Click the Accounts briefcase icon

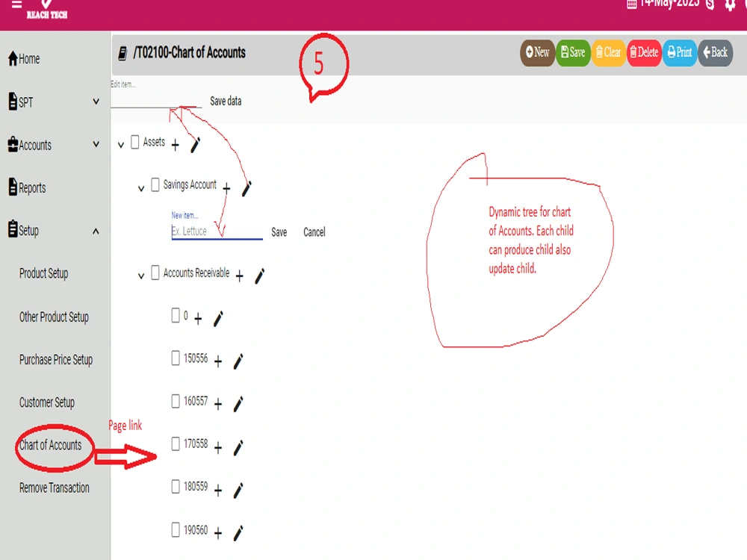point(13,144)
